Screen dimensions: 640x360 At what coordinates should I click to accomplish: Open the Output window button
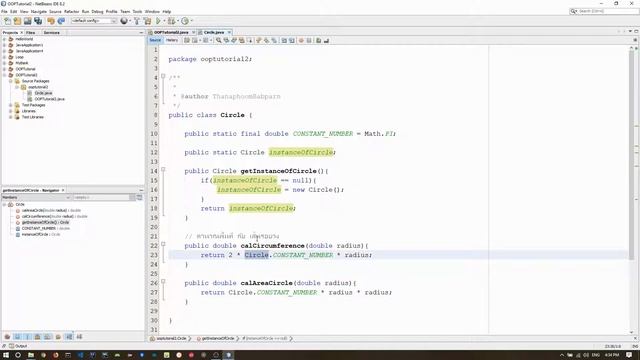18,346
